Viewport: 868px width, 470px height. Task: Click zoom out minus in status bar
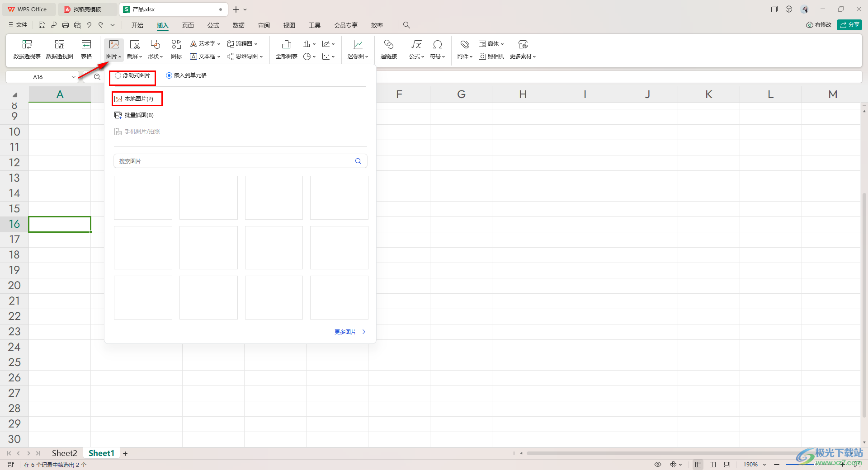point(777,464)
